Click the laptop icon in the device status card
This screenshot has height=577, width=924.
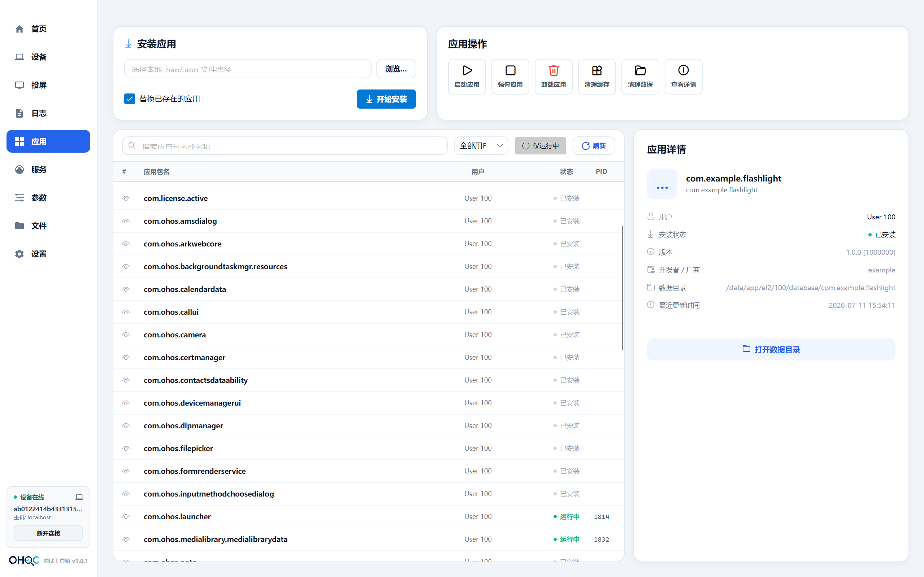79,497
